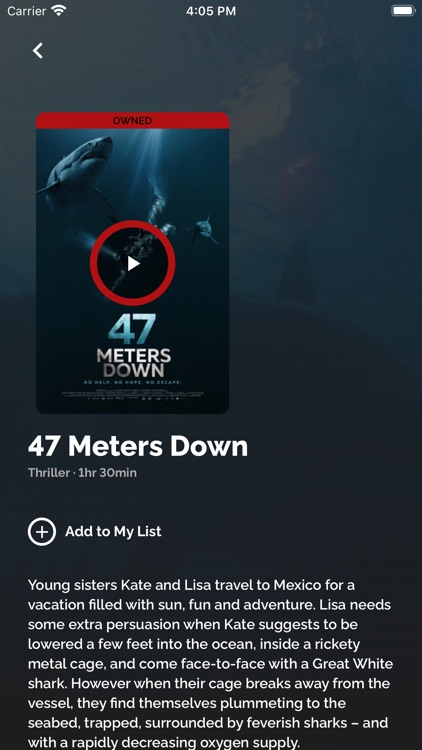Click METERS DOWN text on poster
422x750 pixels.
[x=133, y=363]
